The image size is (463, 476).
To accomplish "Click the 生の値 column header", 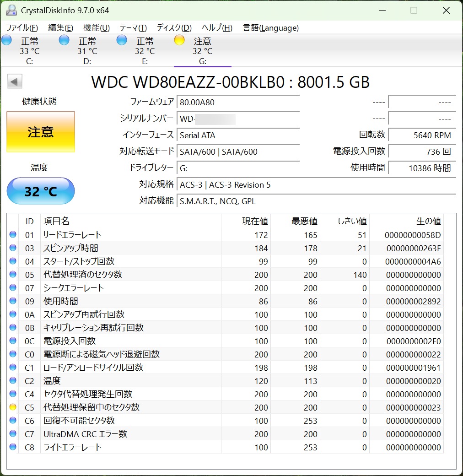I will [x=428, y=221].
